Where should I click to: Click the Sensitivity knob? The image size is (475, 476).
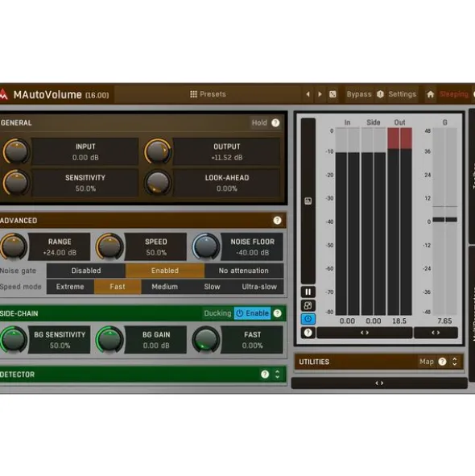pyautogui.click(x=16, y=182)
